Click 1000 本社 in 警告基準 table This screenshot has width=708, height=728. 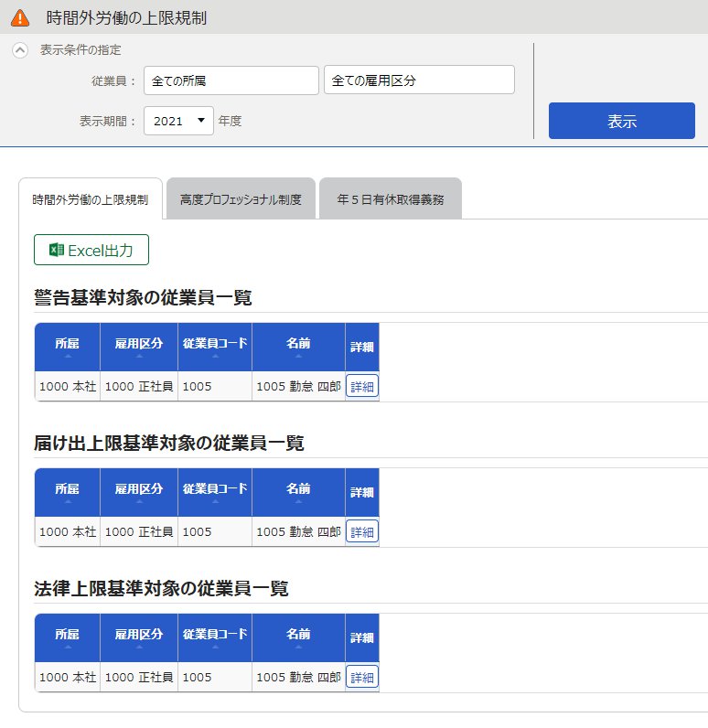pos(68,386)
